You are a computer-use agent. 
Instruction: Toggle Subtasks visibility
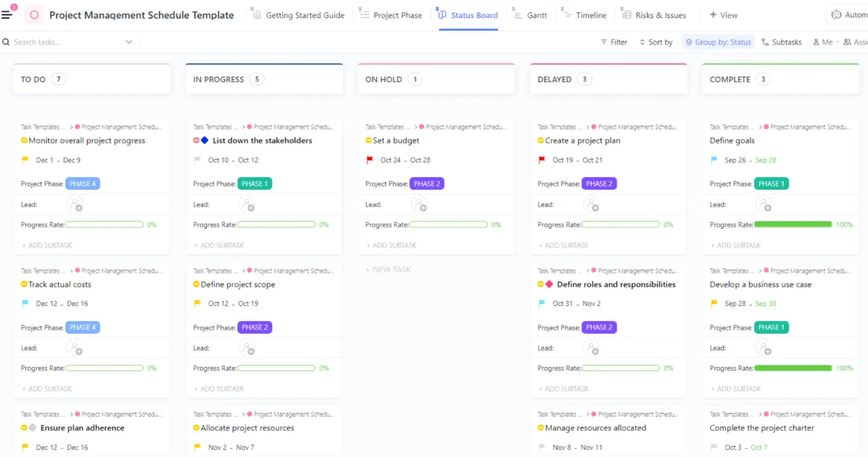pos(781,42)
